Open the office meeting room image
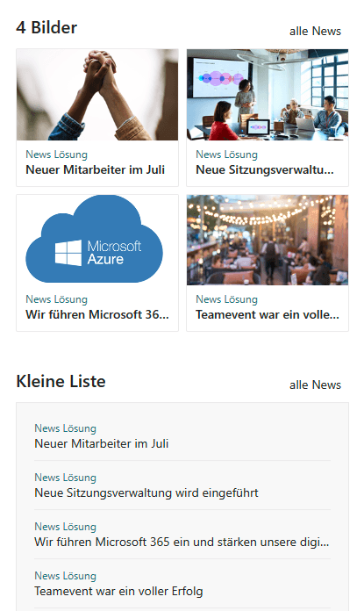Screen dimensions: 364x611 pyautogui.click(x=268, y=95)
